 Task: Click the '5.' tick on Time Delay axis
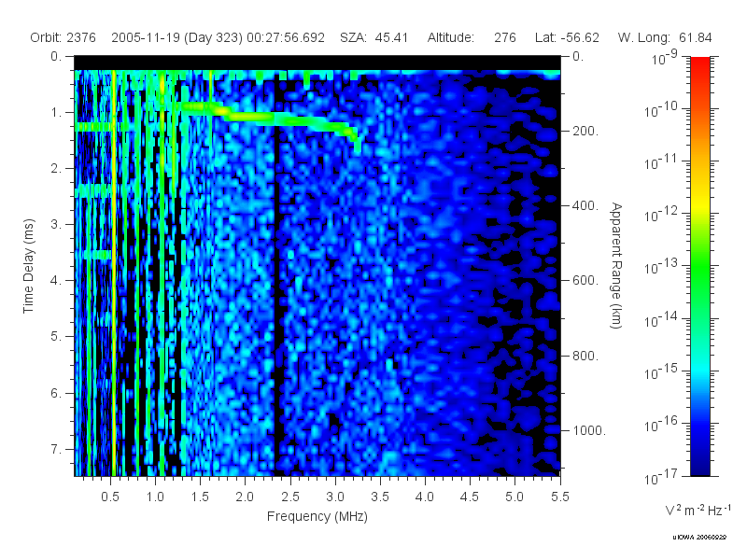coord(56,337)
